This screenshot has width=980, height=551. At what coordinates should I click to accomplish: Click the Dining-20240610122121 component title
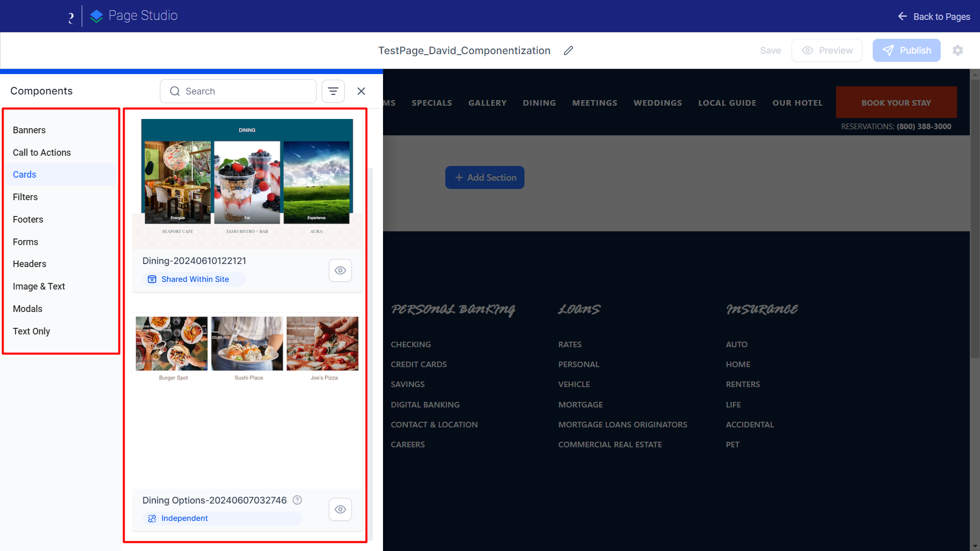tap(194, 261)
